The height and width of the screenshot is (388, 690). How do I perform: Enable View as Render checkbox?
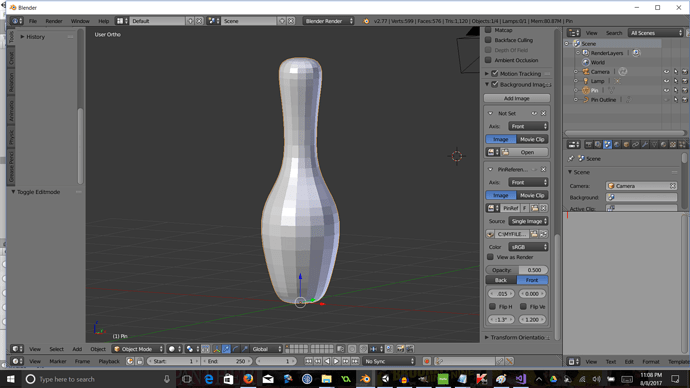[x=490, y=257]
